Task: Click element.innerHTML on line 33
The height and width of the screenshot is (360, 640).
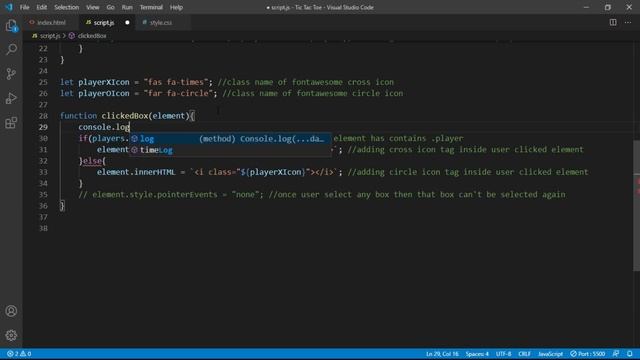Action: click(136, 172)
